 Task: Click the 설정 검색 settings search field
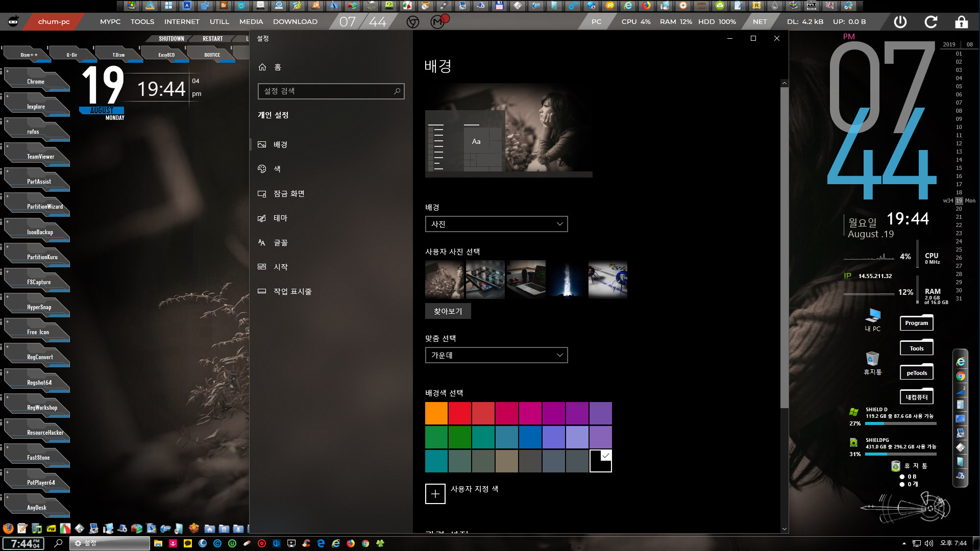331,91
